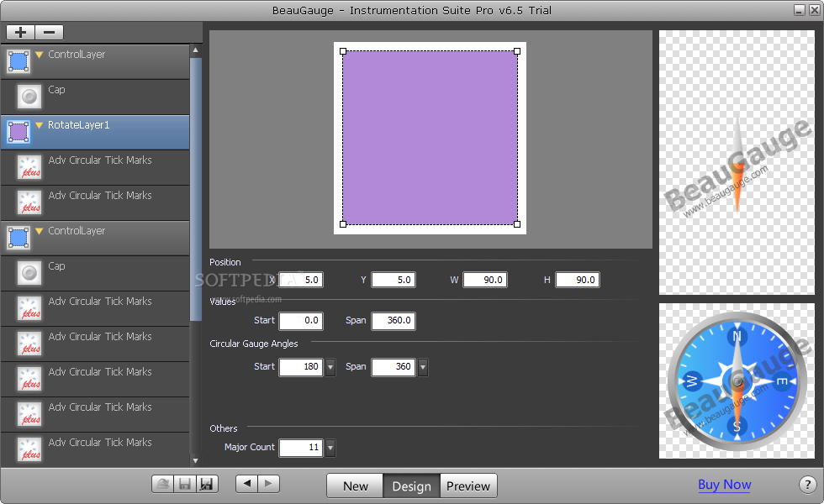The image size is (824, 504).
Task: Collapse the ControlLayer below RotateLayer1's tick marks
Action: click(x=39, y=231)
